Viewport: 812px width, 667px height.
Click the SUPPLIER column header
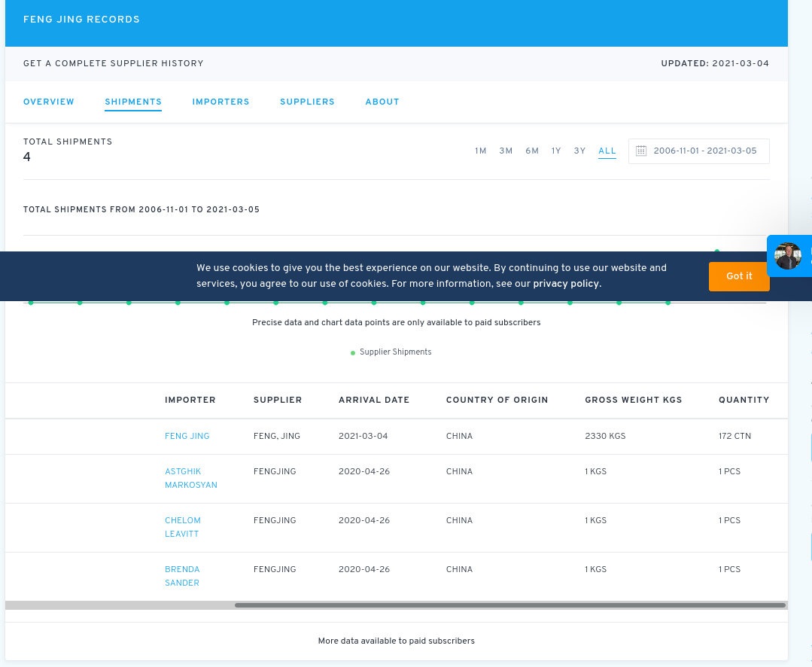tap(278, 400)
